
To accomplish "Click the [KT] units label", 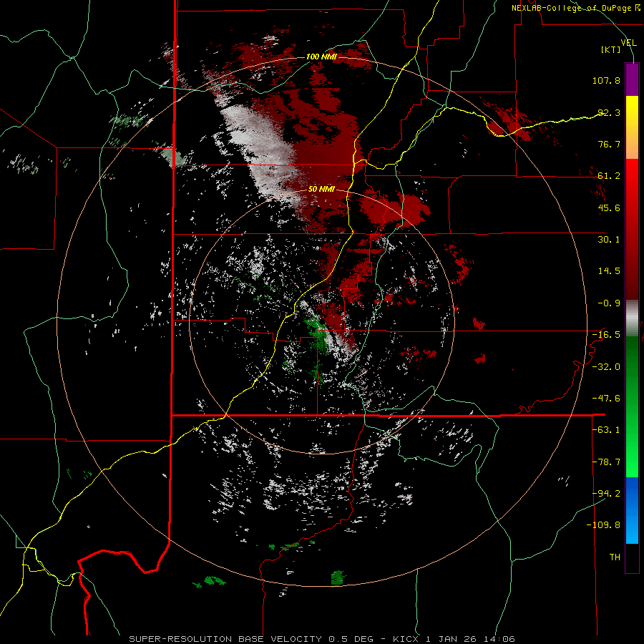I will click(x=611, y=49).
